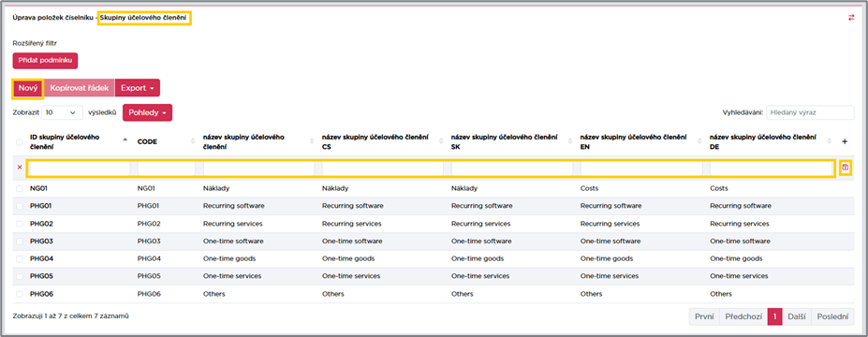
Task: Click new row název CS input field
Action: pyautogui.click(x=383, y=168)
